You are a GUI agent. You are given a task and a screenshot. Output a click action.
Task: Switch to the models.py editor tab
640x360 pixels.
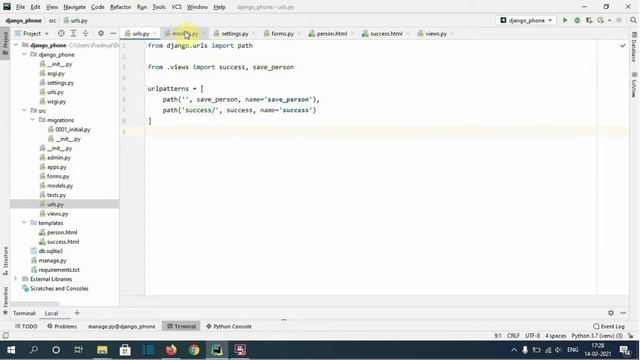[185, 33]
